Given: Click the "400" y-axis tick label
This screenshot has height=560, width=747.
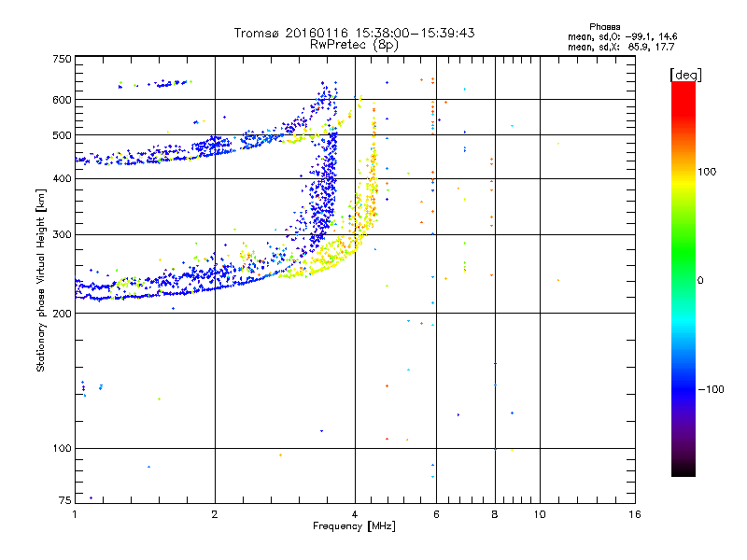Looking at the screenshot, I should pos(63,178).
